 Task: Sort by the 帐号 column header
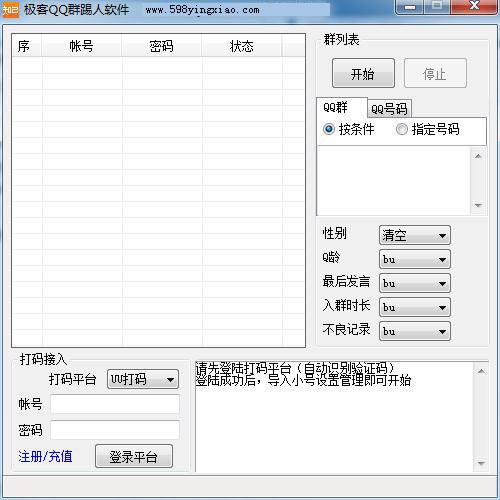[x=81, y=46]
